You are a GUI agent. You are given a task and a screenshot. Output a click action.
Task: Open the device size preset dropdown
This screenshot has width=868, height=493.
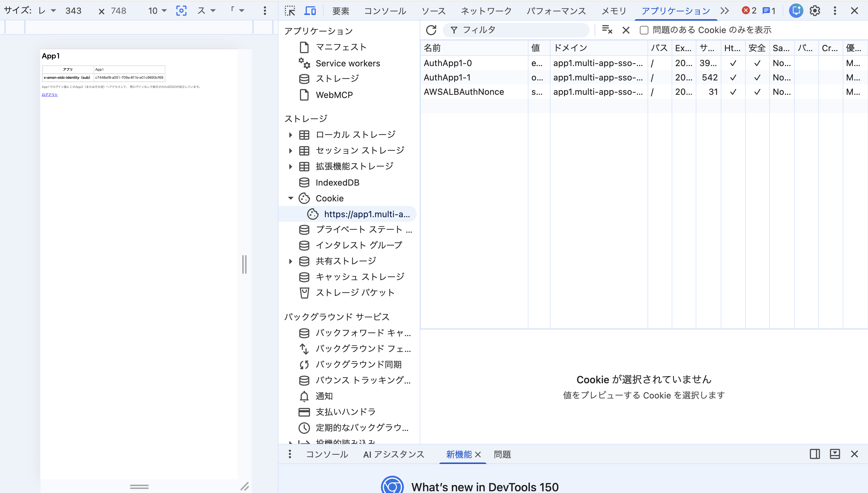(x=47, y=11)
